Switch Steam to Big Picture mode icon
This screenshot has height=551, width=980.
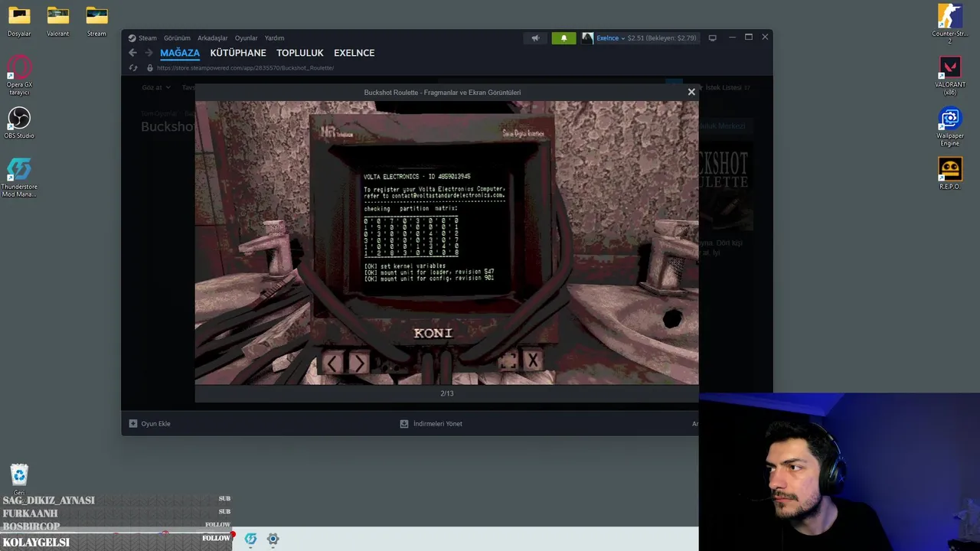pyautogui.click(x=712, y=37)
